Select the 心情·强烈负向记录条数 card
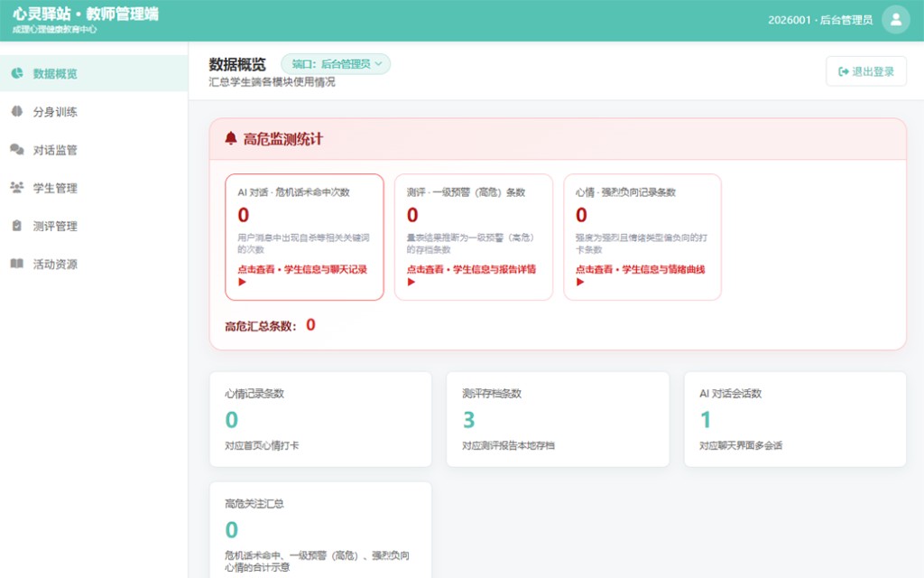The image size is (924, 578). coord(642,238)
